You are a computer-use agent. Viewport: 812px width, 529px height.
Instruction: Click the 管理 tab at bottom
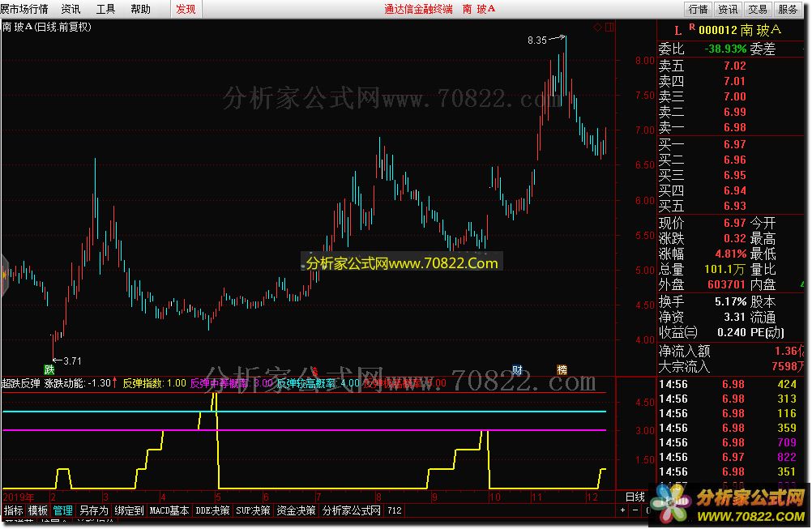click(62, 510)
